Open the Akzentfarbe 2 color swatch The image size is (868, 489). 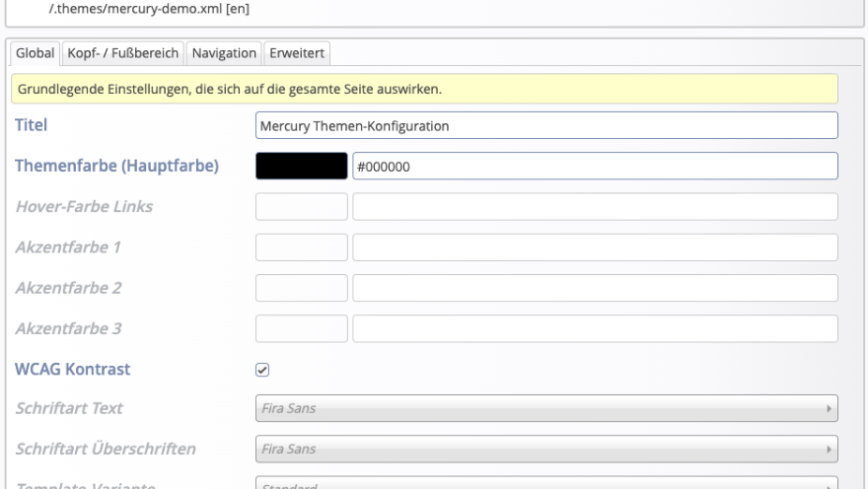[x=301, y=288]
